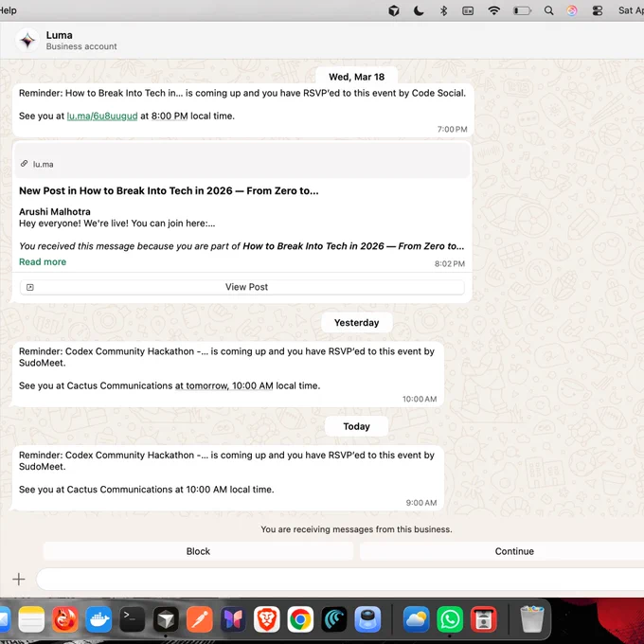Click the 'Yesterday' date chip
The image size is (644, 644).
click(356, 322)
